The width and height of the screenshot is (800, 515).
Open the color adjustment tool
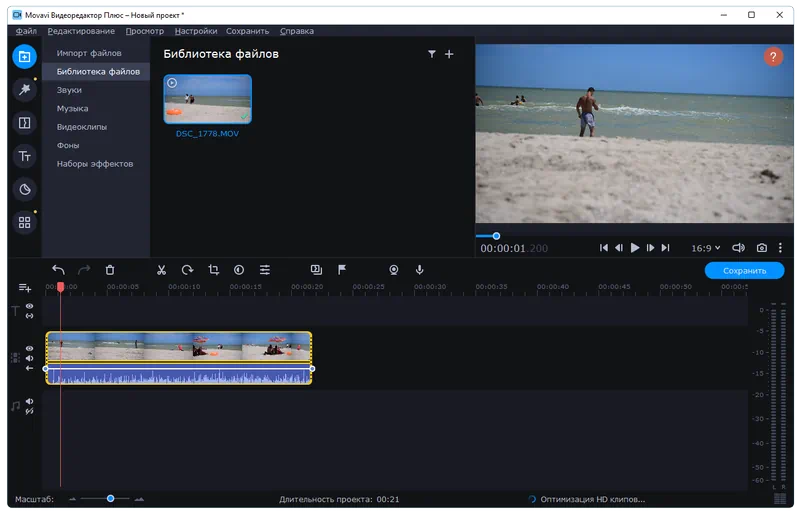[x=239, y=270]
